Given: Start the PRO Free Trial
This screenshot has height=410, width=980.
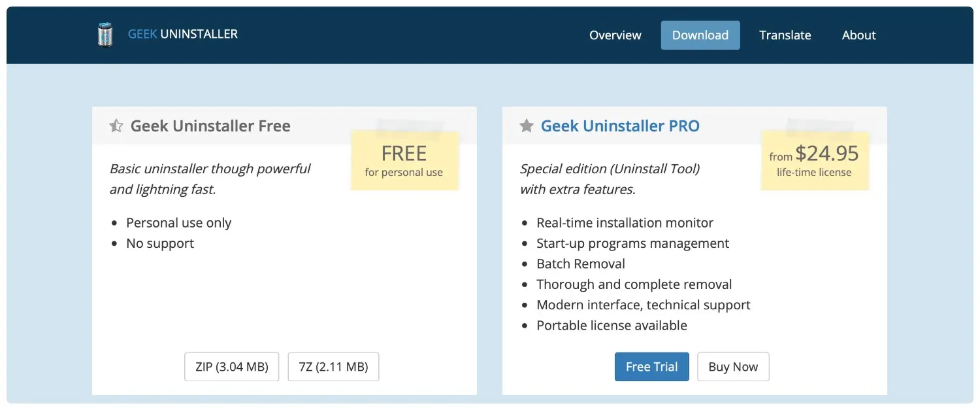Looking at the screenshot, I should pos(652,367).
